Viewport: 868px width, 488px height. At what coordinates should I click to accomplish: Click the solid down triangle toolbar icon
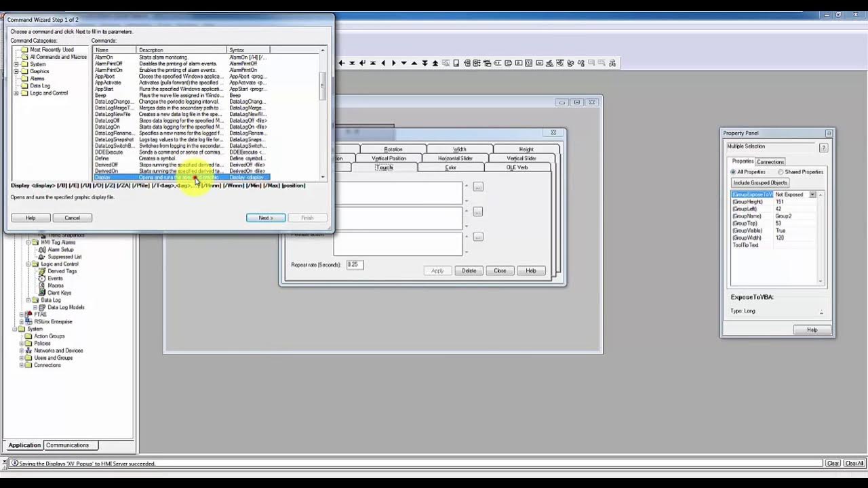tap(403, 63)
